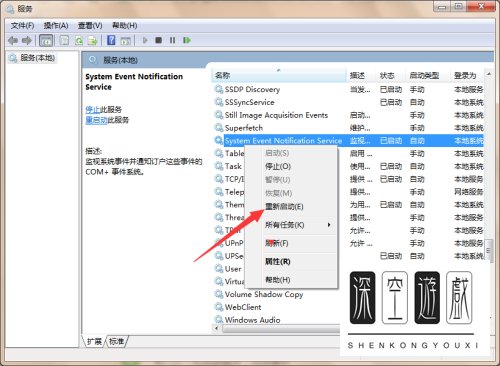Select the SSDP Discovery service row
Screen dimensions: 500x366
(x=349, y=90)
